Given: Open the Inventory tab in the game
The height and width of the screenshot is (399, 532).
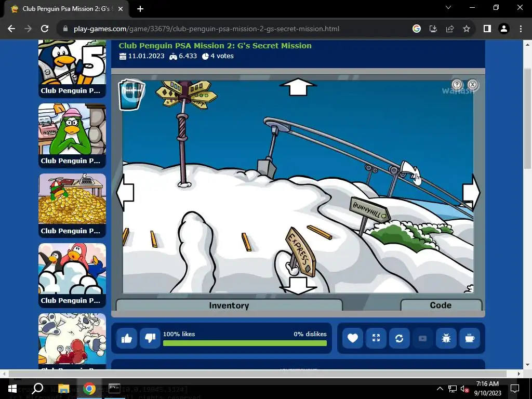Looking at the screenshot, I should [x=229, y=305].
